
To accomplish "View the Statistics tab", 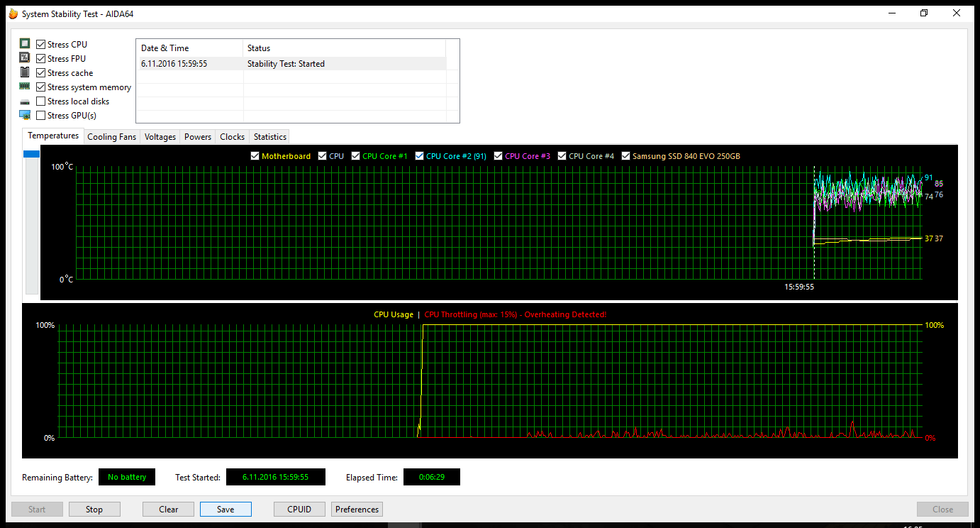I will pyautogui.click(x=270, y=137).
